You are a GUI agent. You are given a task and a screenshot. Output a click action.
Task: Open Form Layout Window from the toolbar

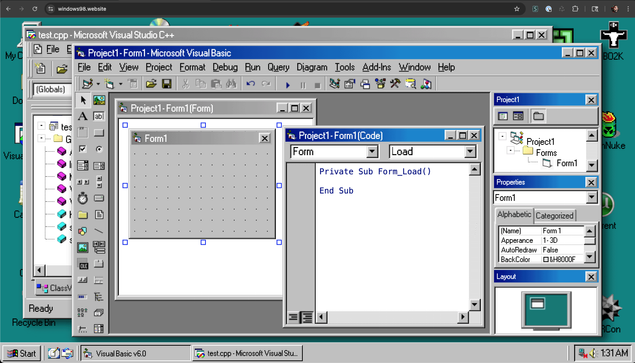coord(365,84)
